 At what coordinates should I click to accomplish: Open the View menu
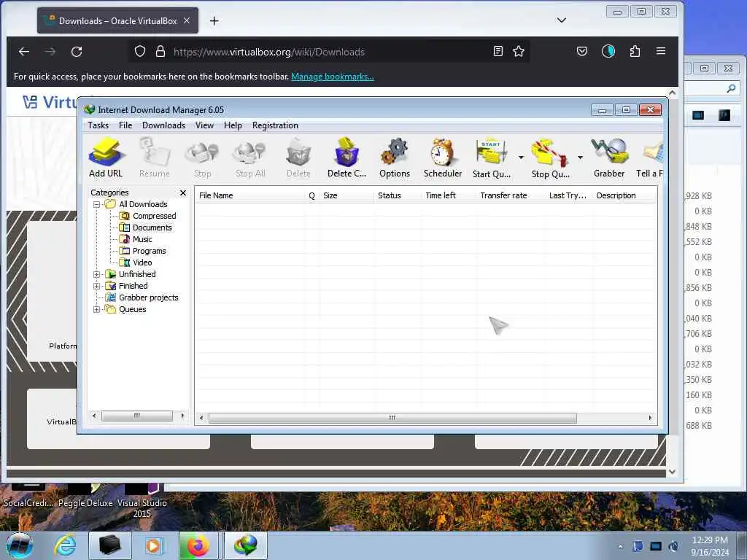[204, 125]
